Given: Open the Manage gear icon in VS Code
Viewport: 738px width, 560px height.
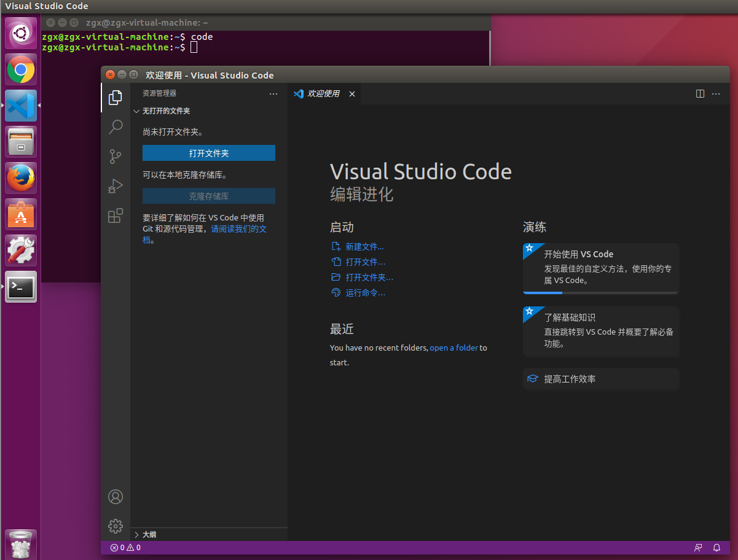Looking at the screenshot, I should coord(116,526).
